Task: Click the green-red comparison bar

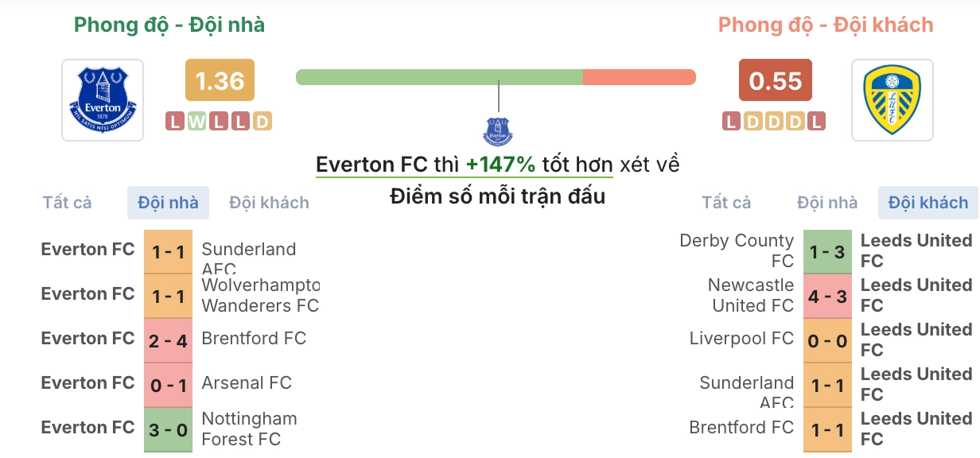Action: (x=495, y=77)
